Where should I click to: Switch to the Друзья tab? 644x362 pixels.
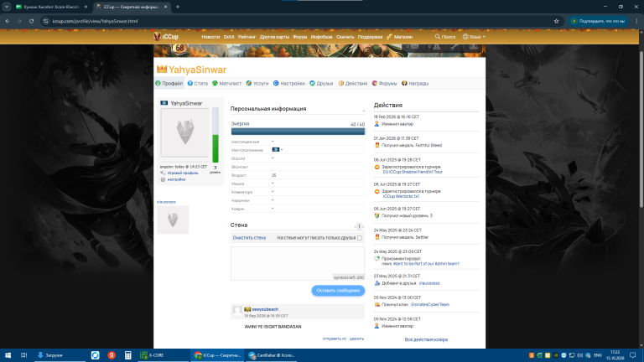pos(321,83)
